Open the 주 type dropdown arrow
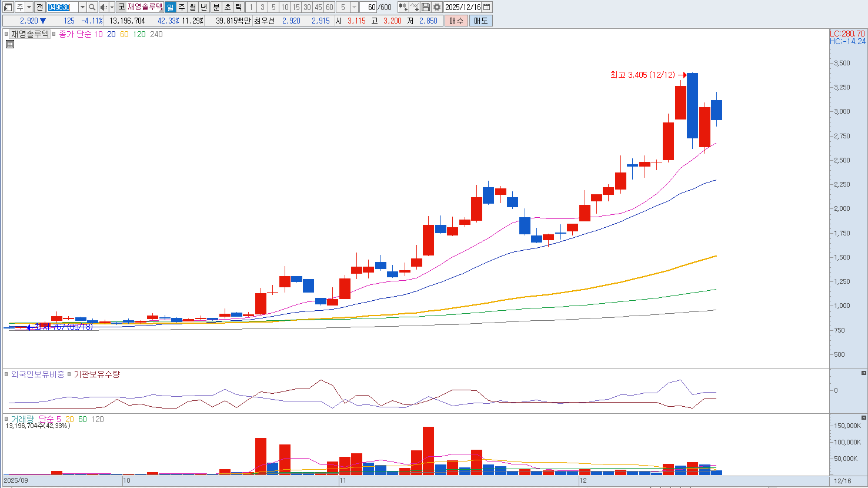Viewport: 868px width, 488px height. [x=29, y=7]
